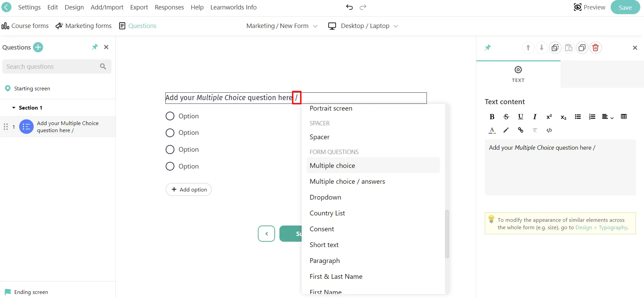Toggle the pin on the Questions panel
Image resolution: width=644 pixels, height=298 pixels.
95,47
